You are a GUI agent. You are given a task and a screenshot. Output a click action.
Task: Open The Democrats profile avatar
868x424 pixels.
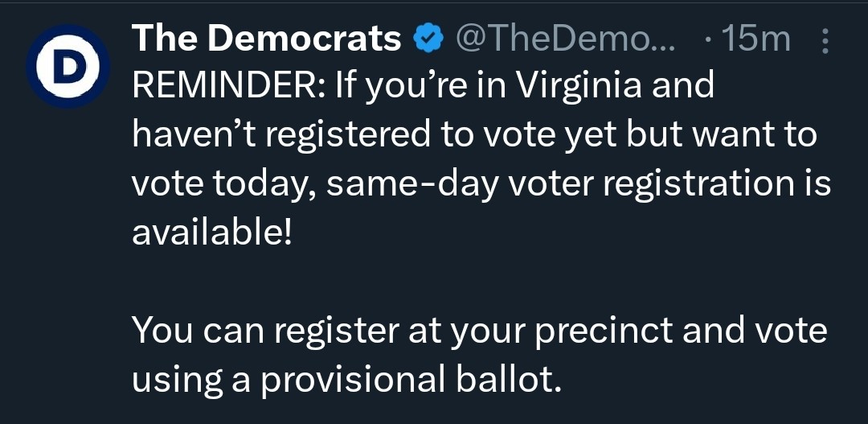[x=67, y=66]
